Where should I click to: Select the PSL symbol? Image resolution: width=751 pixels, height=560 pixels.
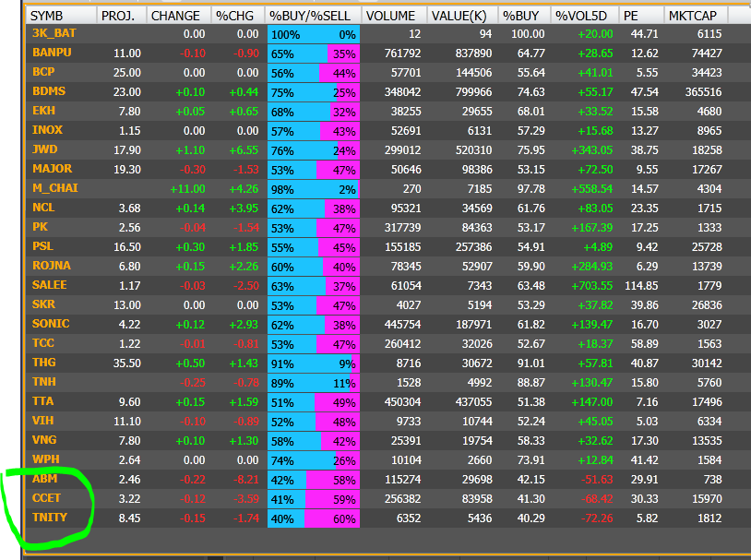[x=42, y=246]
